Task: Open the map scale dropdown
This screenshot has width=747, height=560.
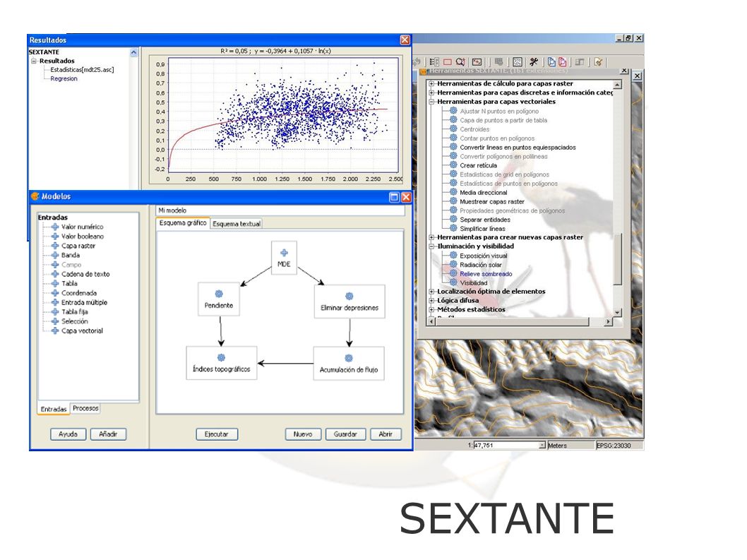Action: coord(542,445)
